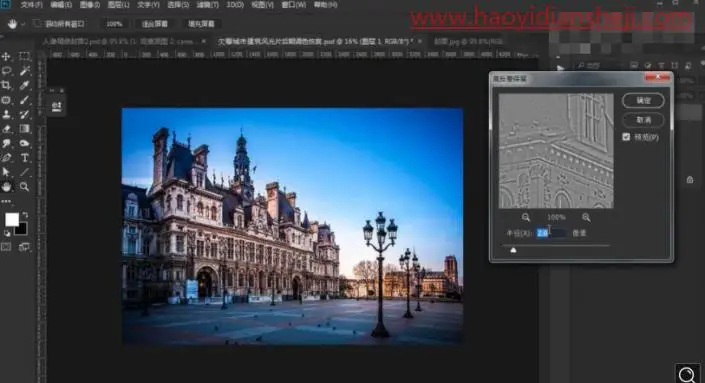Open the 3D menu
This screenshot has width=705, height=383.
235,4
